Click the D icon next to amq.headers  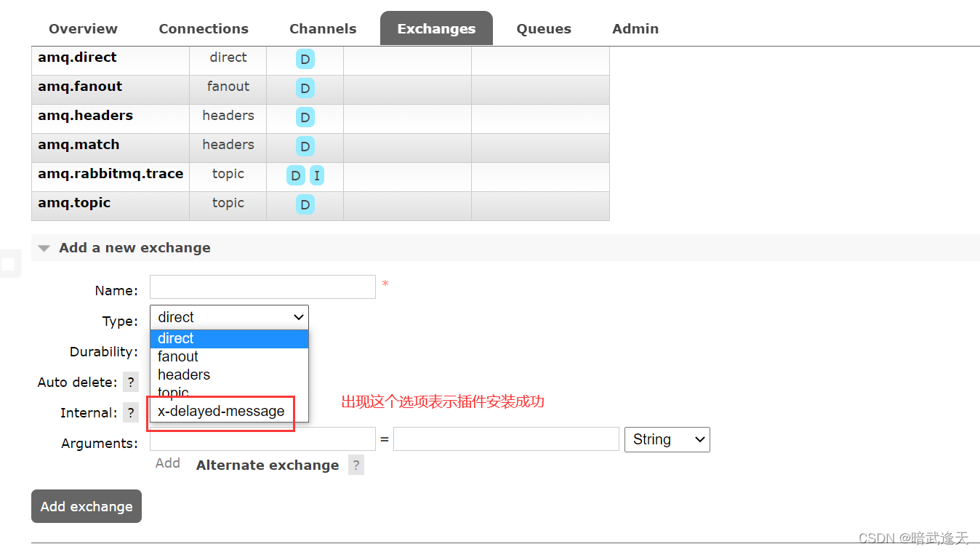[x=305, y=117]
